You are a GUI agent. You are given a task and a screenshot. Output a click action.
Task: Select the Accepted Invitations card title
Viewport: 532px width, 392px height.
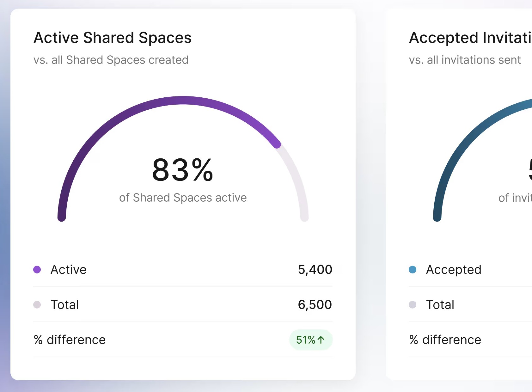[470, 38]
